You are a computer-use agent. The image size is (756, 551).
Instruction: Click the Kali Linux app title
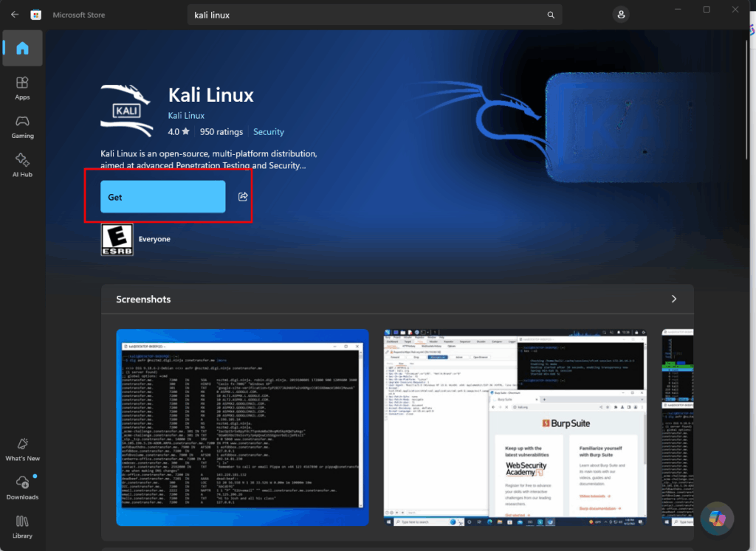pyautogui.click(x=210, y=95)
